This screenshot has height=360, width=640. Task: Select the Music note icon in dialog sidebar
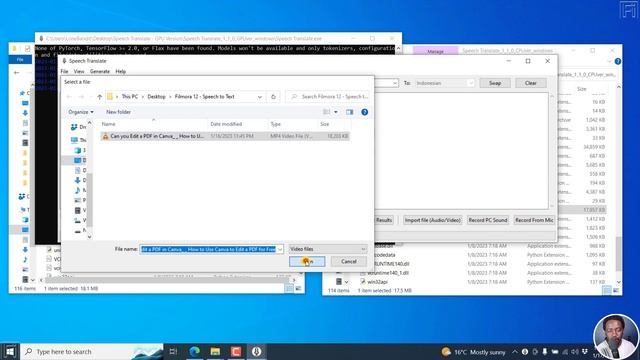(x=78, y=190)
